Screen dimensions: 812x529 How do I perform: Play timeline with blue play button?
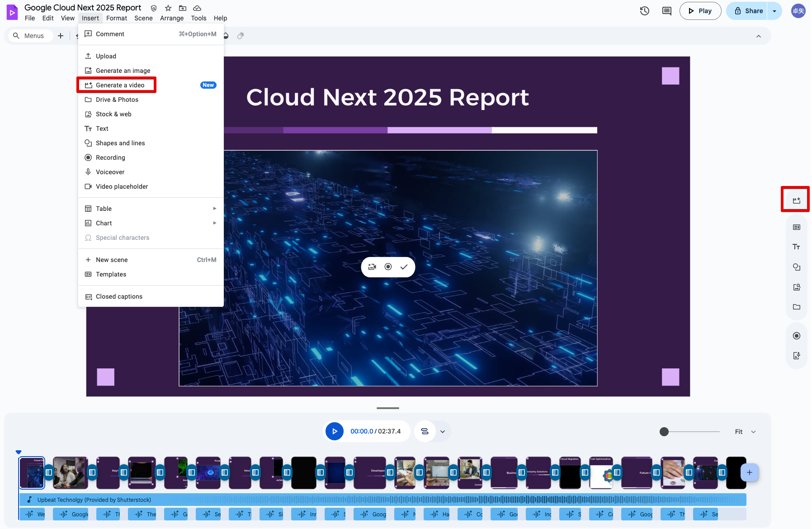[335, 431]
